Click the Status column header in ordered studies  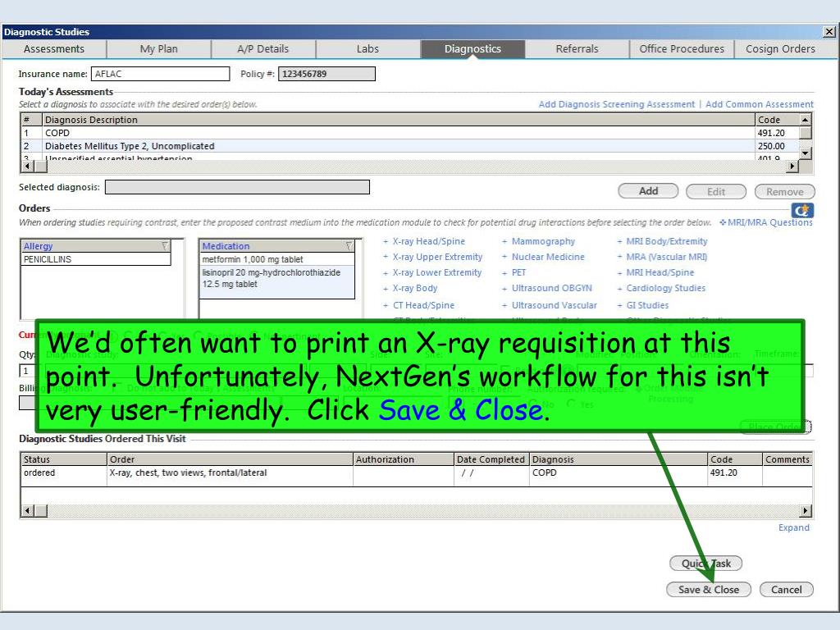pyautogui.click(x=64, y=459)
